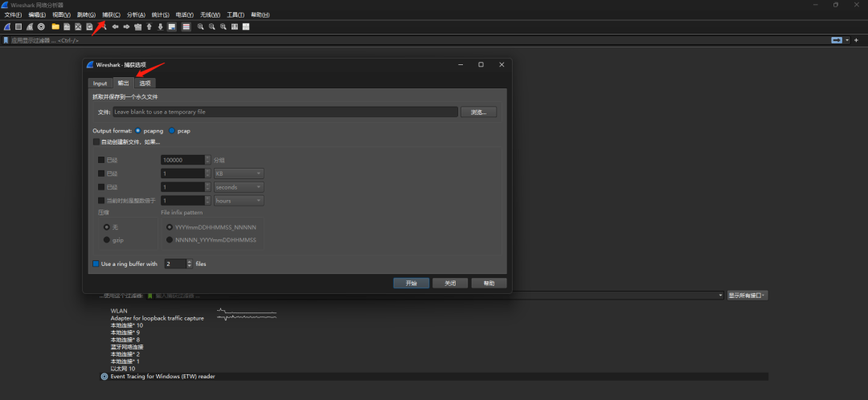
Task: Choose gzip compression option
Action: click(106, 239)
